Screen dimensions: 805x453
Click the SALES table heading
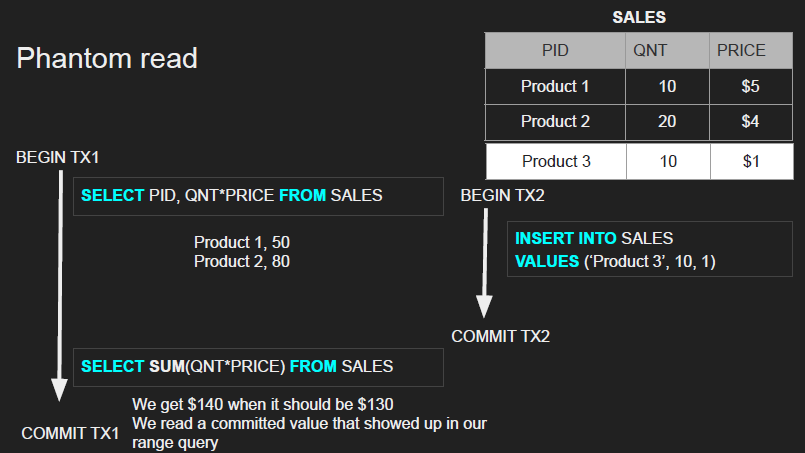(639, 17)
